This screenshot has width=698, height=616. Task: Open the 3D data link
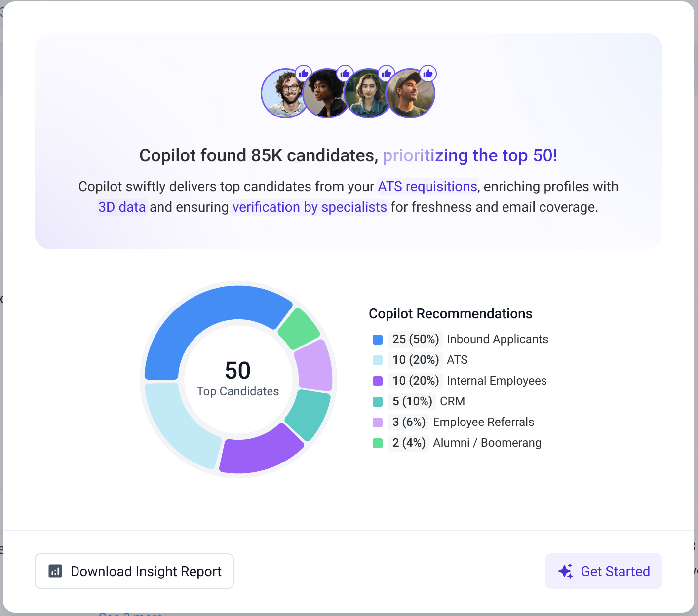tap(122, 207)
